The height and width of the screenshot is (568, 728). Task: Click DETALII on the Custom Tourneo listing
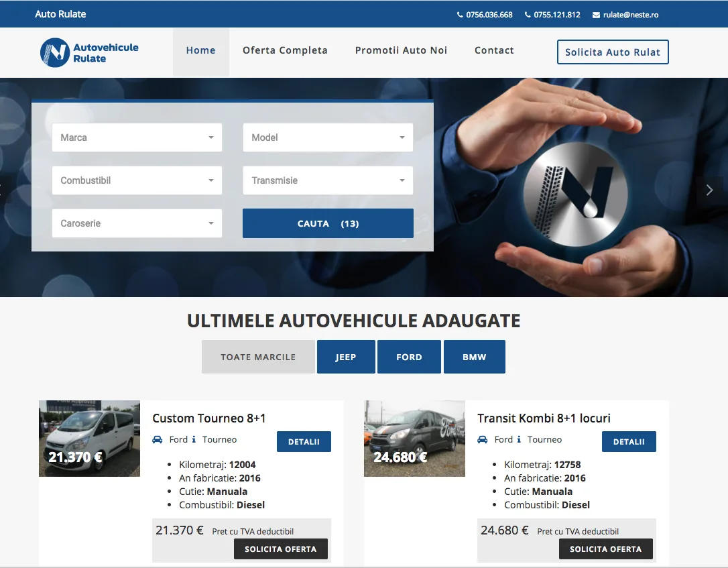click(x=304, y=441)
